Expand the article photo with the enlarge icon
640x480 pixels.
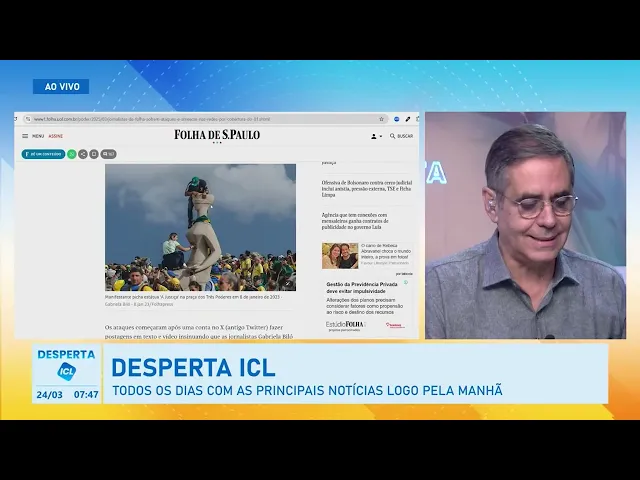(x=288, y=284)
